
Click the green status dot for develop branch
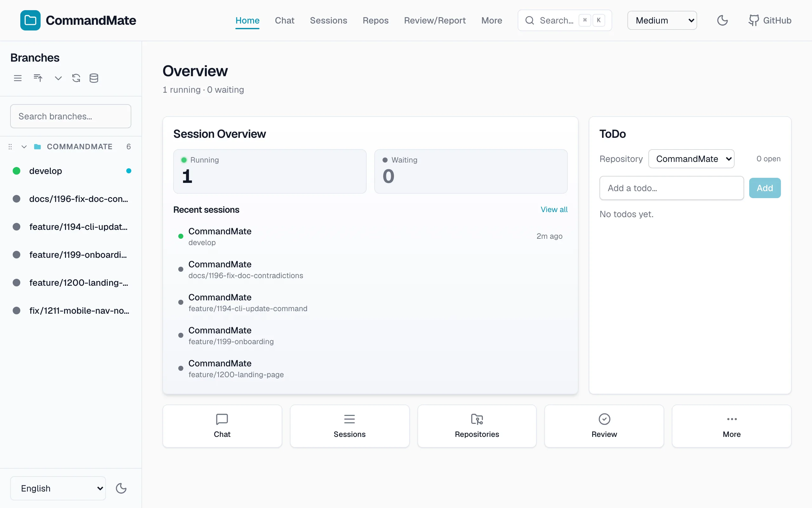pos(16,171)
